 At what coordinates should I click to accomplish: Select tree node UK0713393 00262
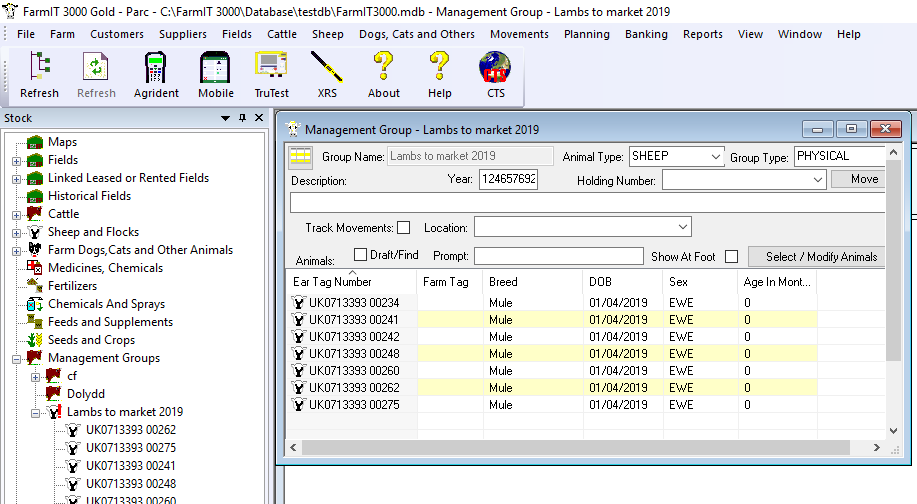[x=131, y=430]
